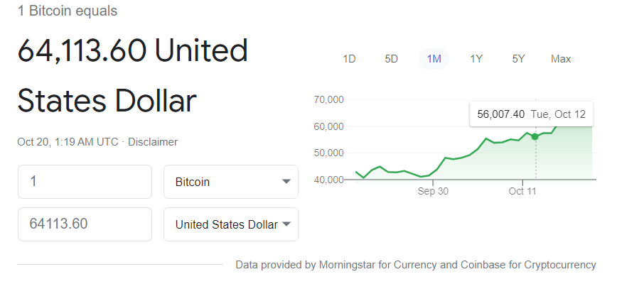Click the green Oct 12 data point
This screenshot has width=644, height=306.
click(x=535, y=136)
